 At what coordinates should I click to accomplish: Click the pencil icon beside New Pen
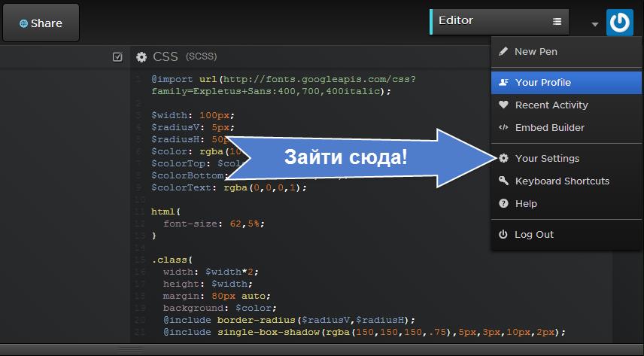pyautogui.click(x=503, y=52)
